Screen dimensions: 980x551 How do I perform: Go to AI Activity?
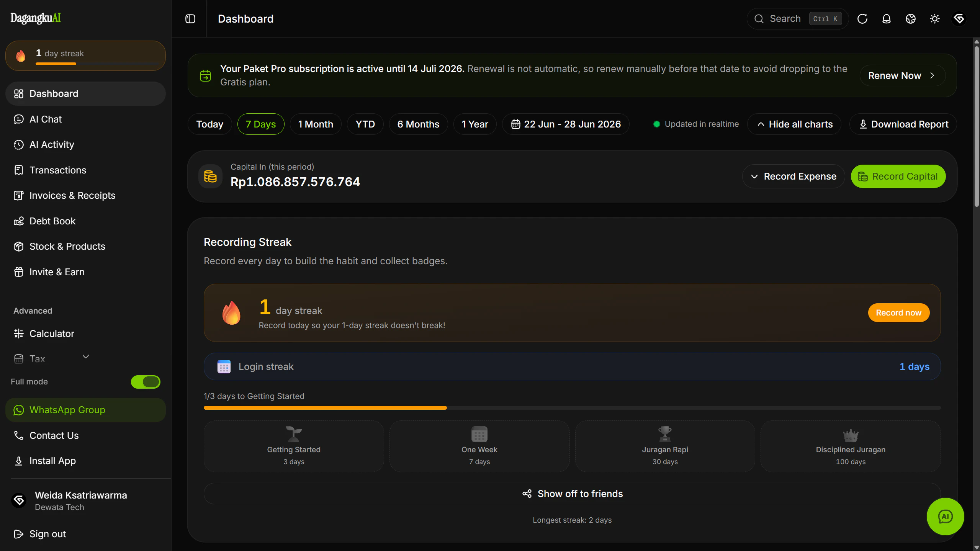(x=85, y=144)
